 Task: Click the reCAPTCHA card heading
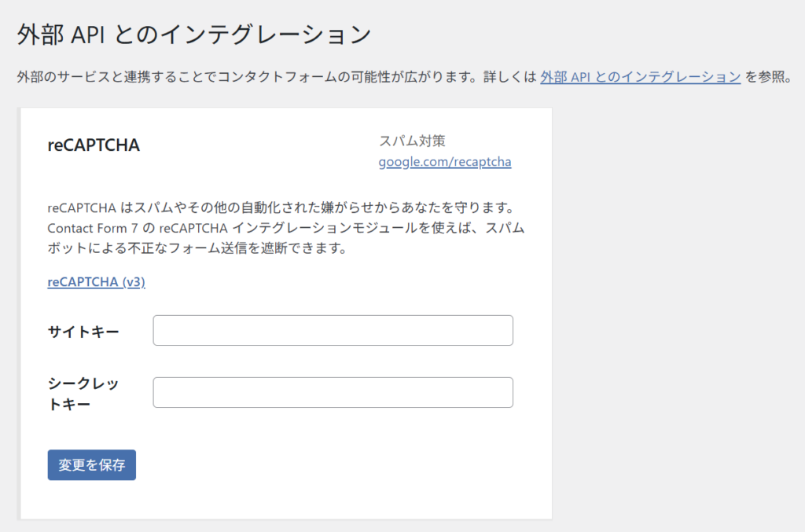[94, 145]
